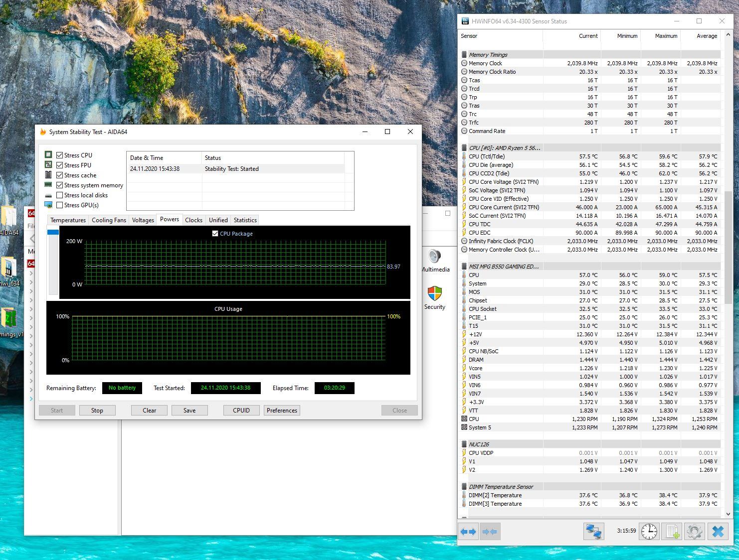
Task: Select the Statistics tab
Action: click(x=245, y=220)
